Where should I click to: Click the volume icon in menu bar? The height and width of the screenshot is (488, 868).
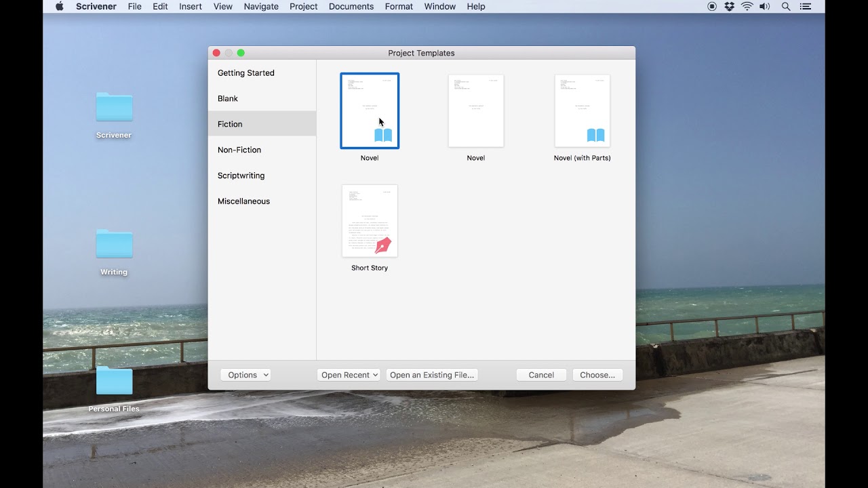[765, 6]
